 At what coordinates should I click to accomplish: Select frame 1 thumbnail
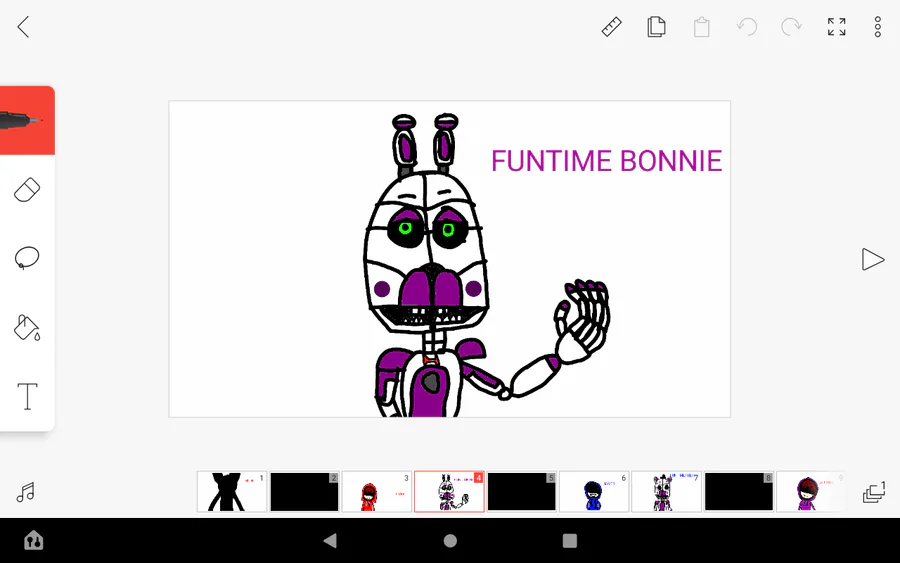[x=231, y=491]
